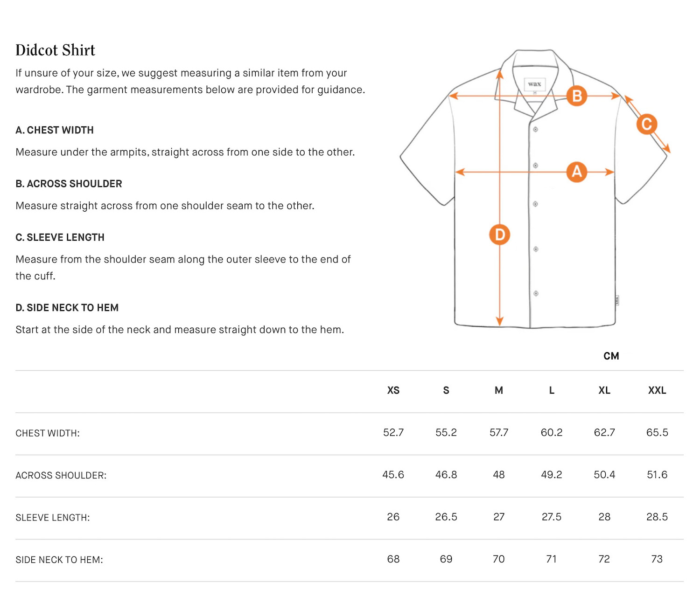Click the orange A chest width marker
The width and height of the screenshot is (700, 596).
point(577,172)
